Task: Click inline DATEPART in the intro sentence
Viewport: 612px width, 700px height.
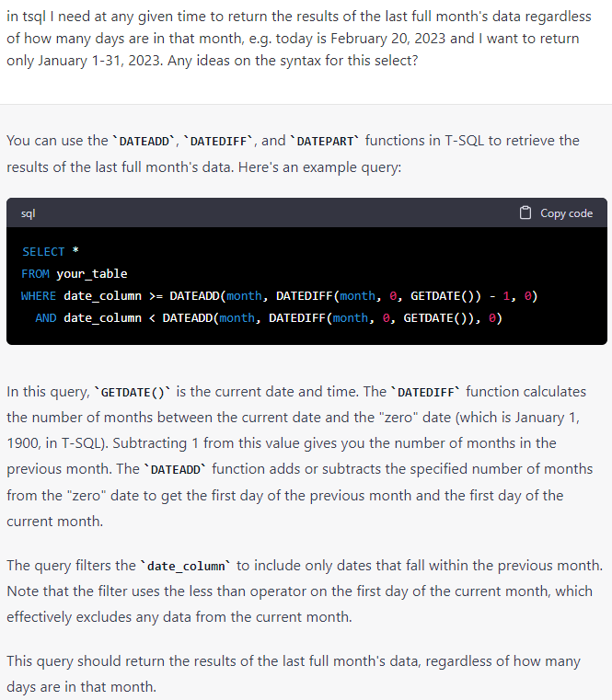Action: click(326, 141)
